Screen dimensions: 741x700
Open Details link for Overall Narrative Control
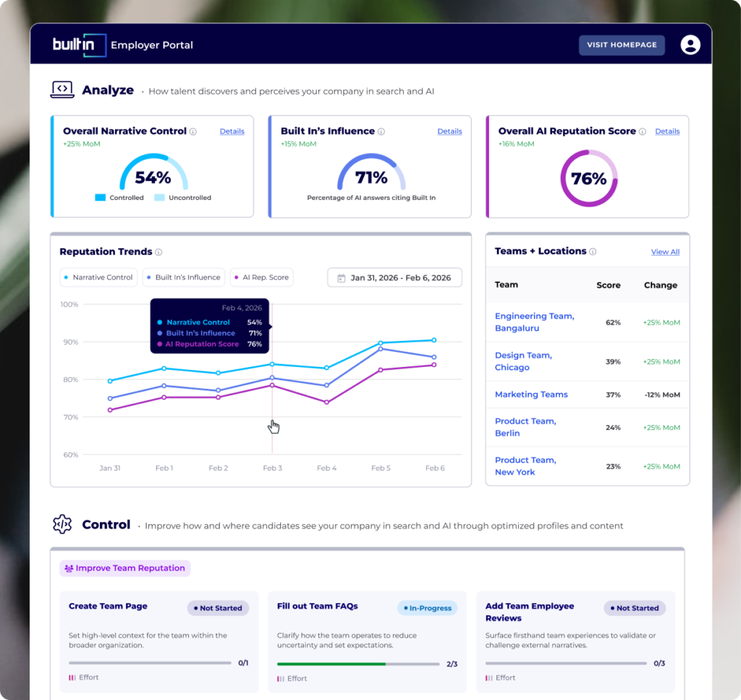click(232, 132)
